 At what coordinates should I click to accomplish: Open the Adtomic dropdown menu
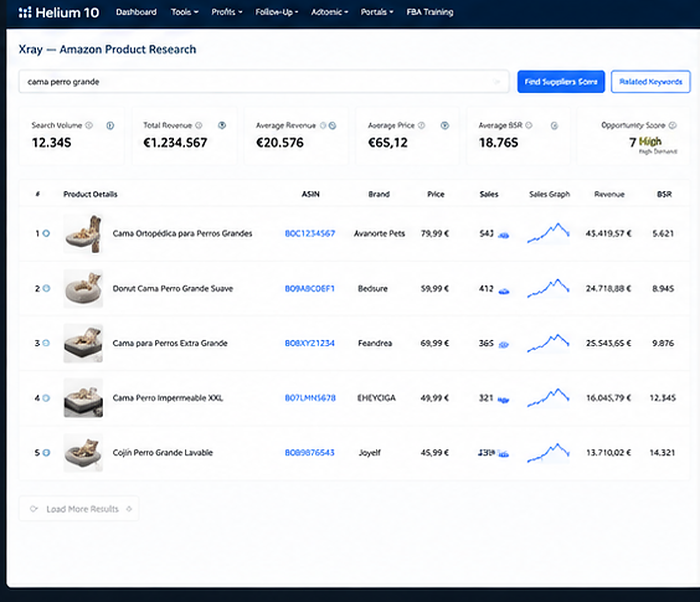330,12
